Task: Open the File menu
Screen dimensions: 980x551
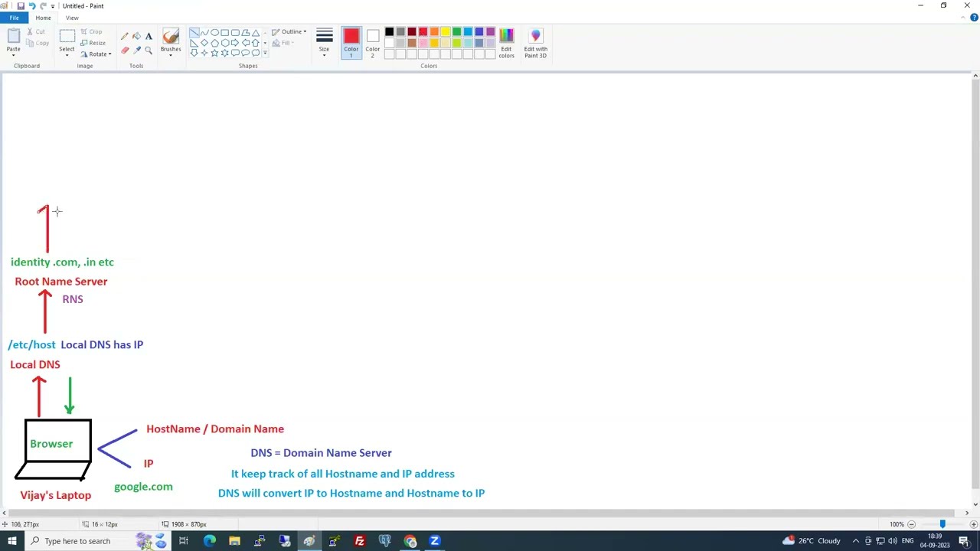Action: click(x=14, y=18)
